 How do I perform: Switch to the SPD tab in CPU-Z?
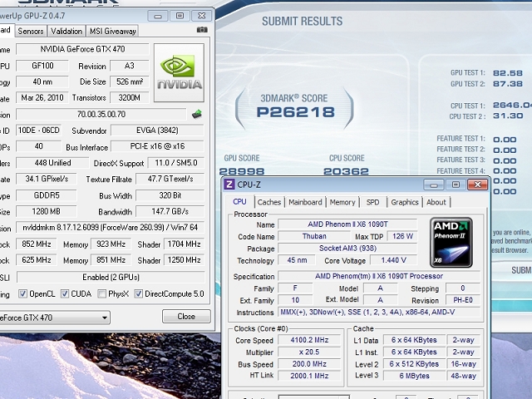372,202
